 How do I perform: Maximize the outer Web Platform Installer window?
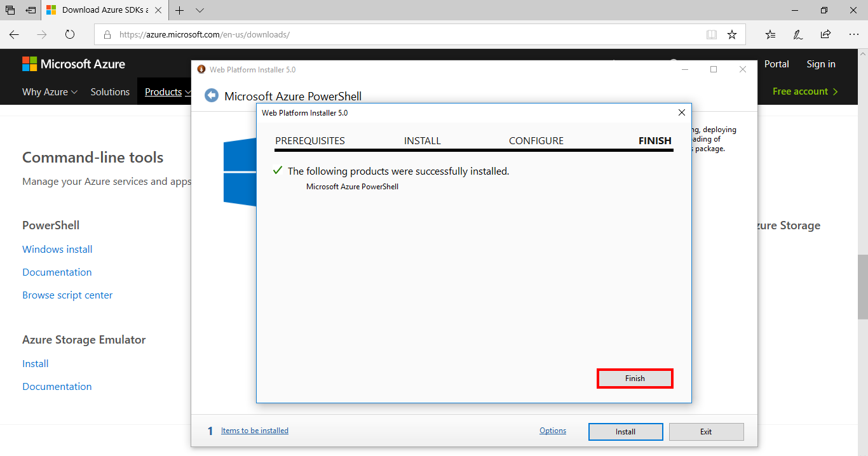click(x=714, y=69)
